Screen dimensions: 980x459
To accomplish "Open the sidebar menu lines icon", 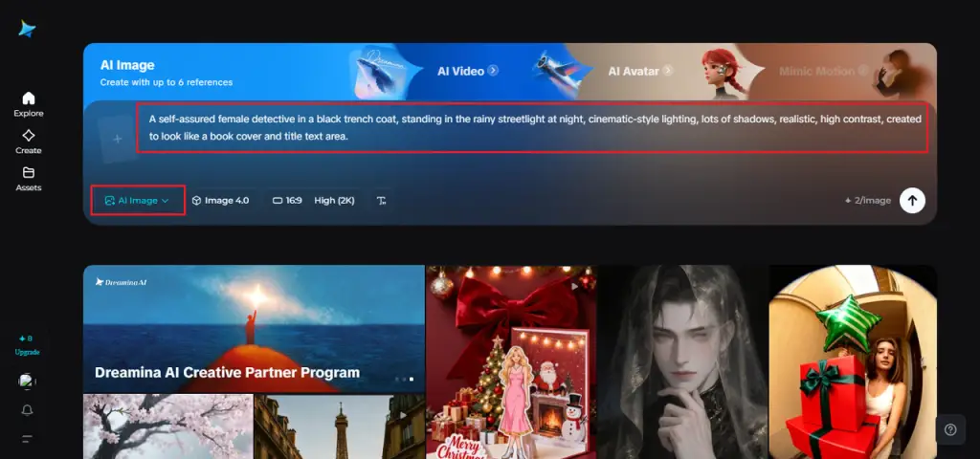I will coord(27,439).
